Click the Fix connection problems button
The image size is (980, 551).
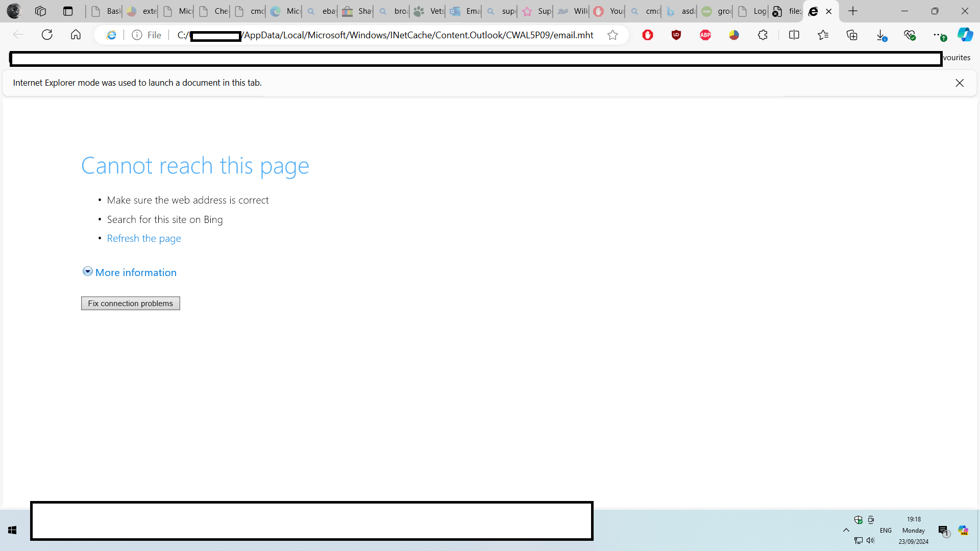coord(130,304)
